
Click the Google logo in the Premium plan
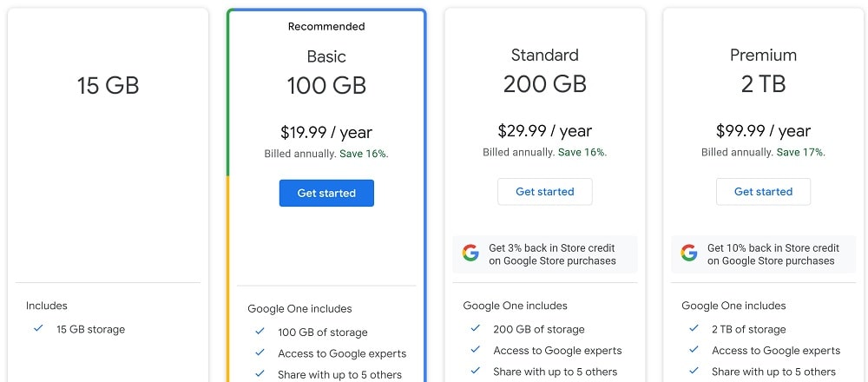click(689, 254)
